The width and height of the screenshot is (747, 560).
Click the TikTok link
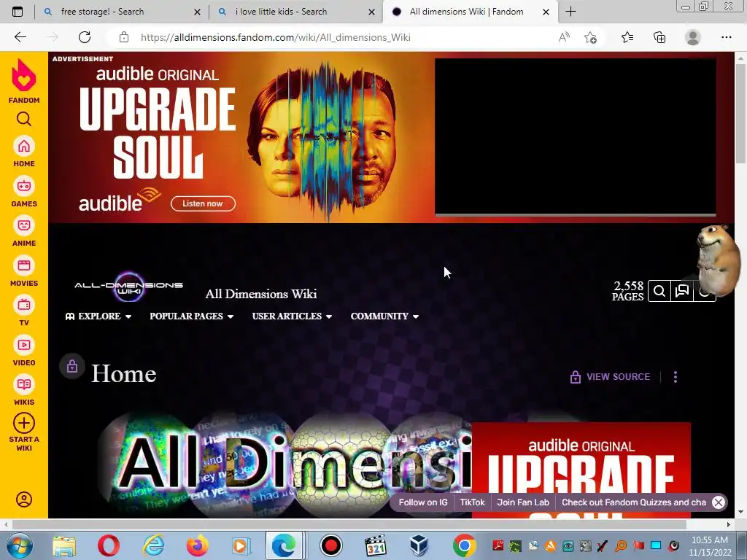472,502
